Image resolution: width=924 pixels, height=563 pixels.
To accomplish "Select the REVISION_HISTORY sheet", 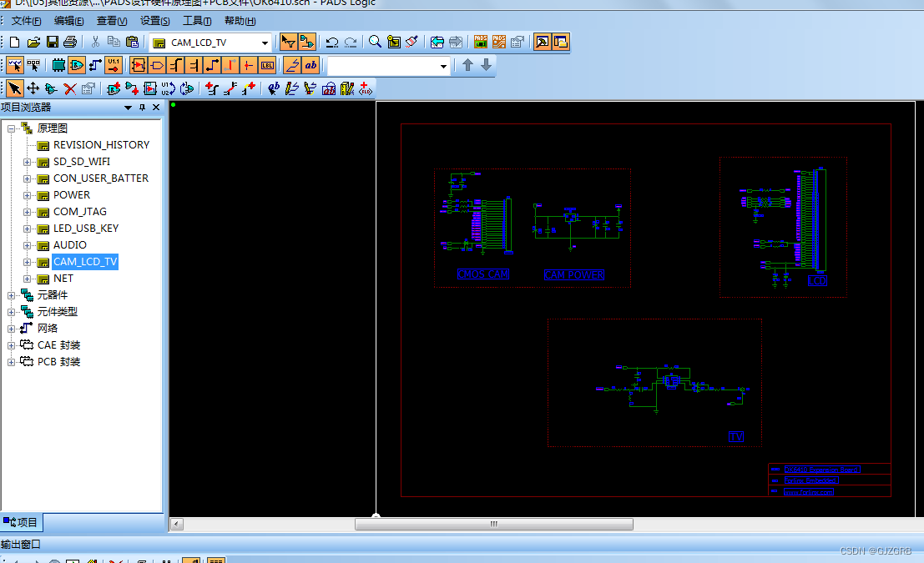I will pos(101,145).
